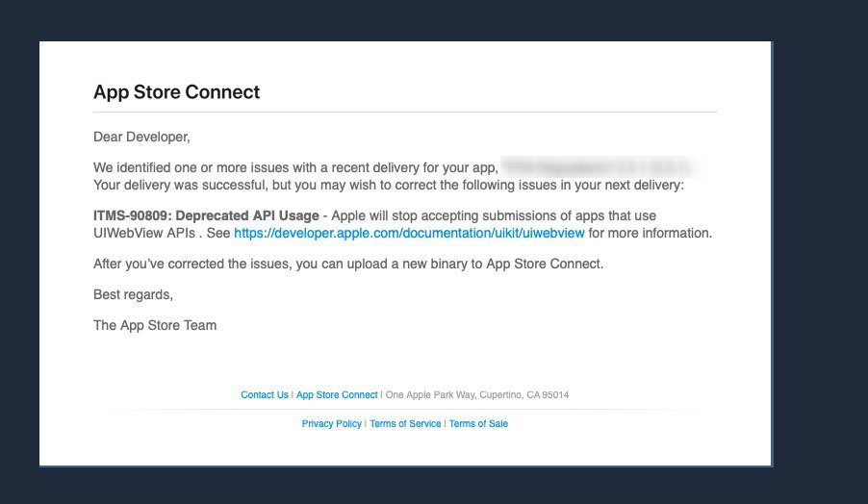
Task: Open the Terms of Service link
Action: tap(405, 423)
